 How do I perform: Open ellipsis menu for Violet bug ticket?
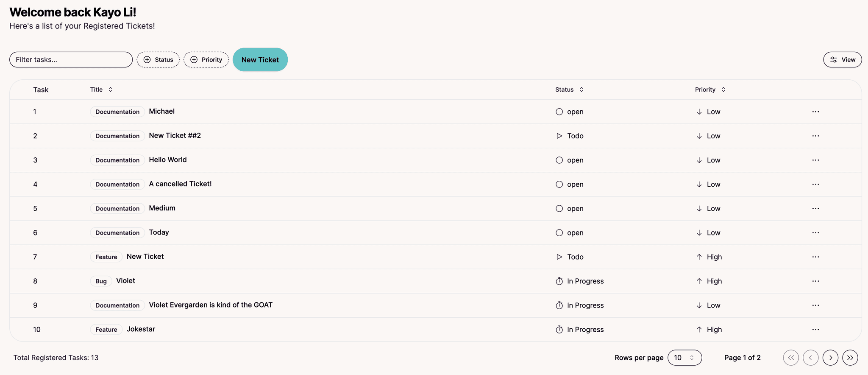pos(815,281)
